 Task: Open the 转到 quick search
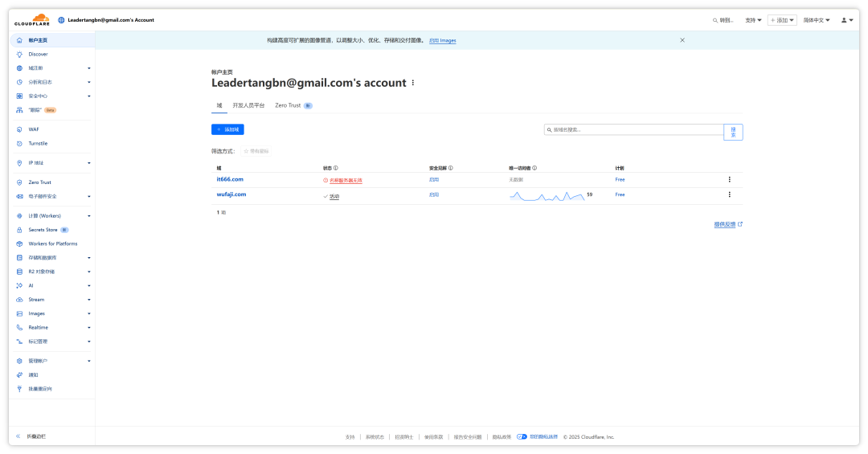(723, 20)
